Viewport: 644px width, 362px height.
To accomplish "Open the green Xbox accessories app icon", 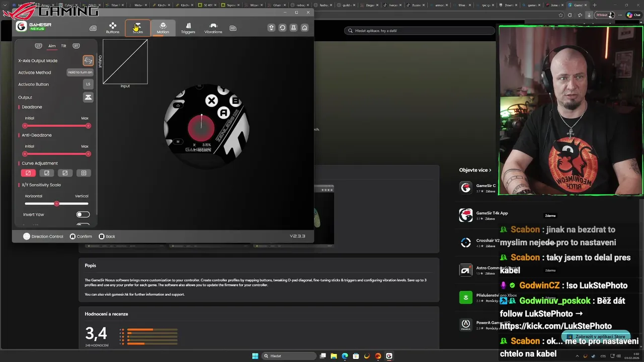I will 466,297.
